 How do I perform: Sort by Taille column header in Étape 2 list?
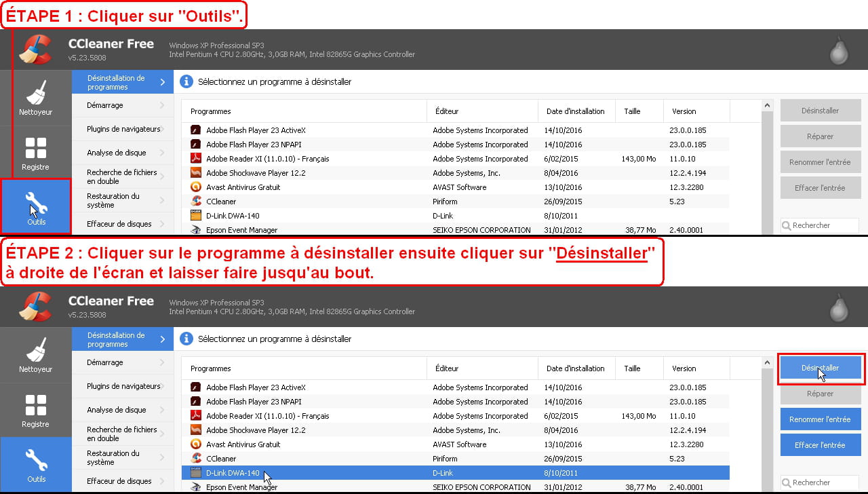[x=639, y=368]
